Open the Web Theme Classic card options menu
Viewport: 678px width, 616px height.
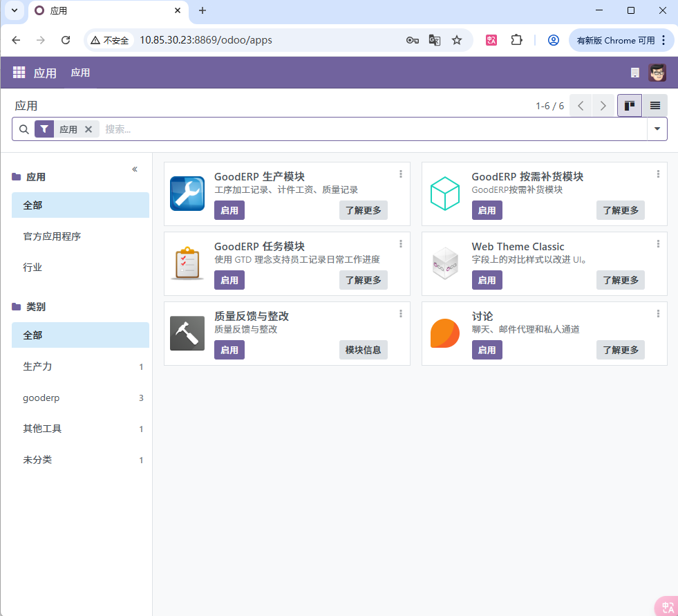point(658,244)
